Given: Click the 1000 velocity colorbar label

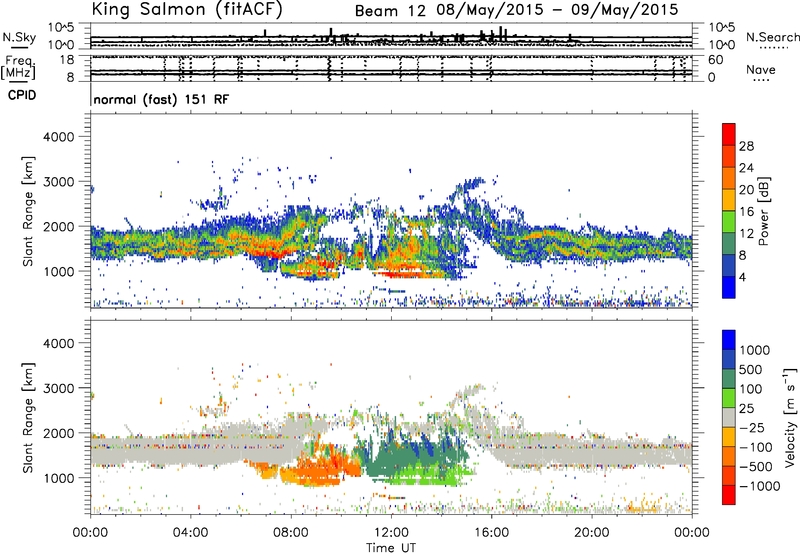Looking at the screenshot, I should pyautogui.click(x=755, y=350).
